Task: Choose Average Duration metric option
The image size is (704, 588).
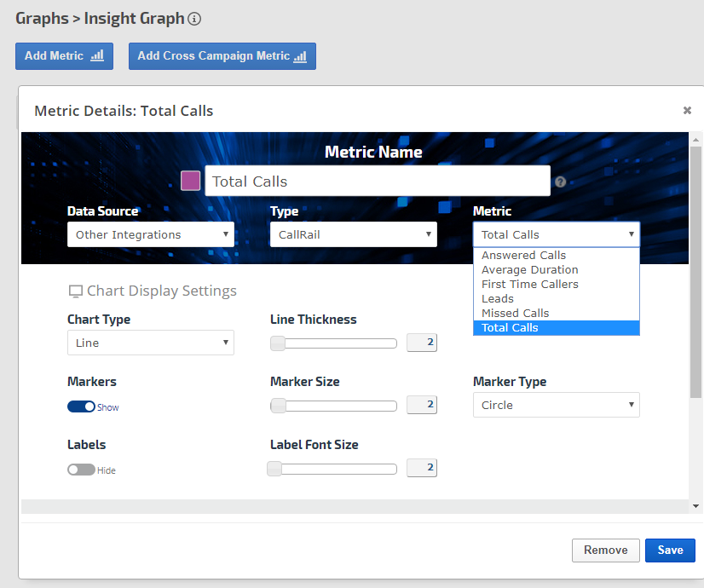Action: (x=529, y=269)
